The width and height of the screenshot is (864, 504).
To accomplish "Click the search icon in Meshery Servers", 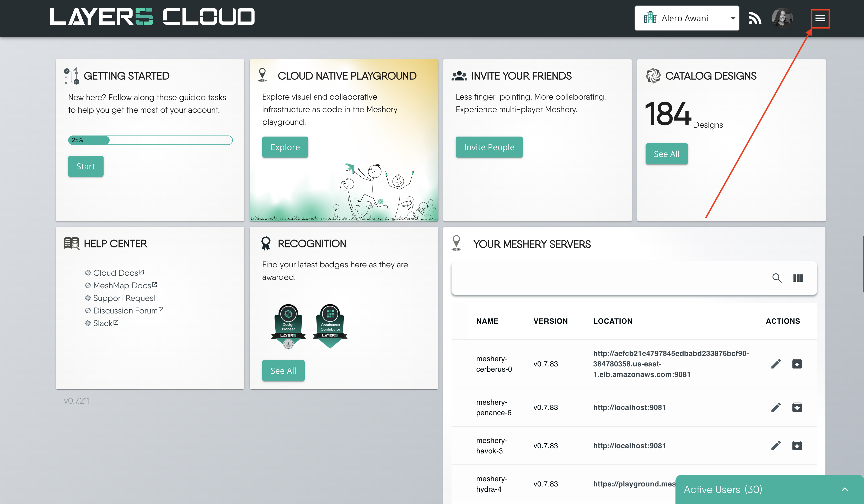I will [777, 278].
